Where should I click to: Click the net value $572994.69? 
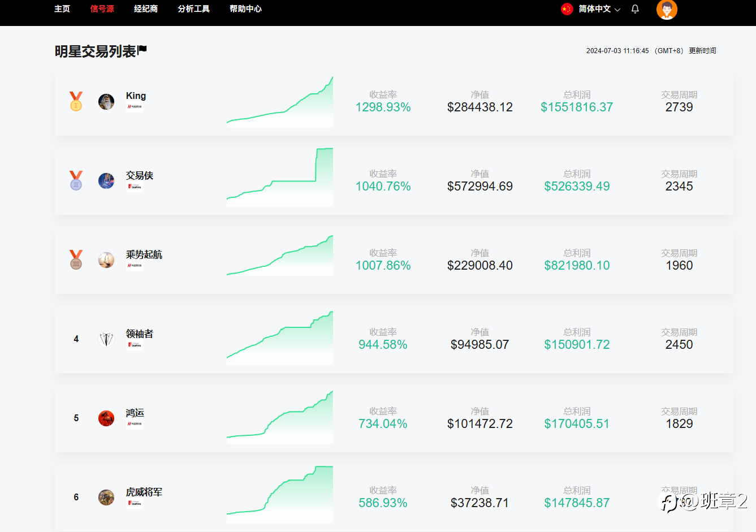pyautogui.click(x=480, y=187)
